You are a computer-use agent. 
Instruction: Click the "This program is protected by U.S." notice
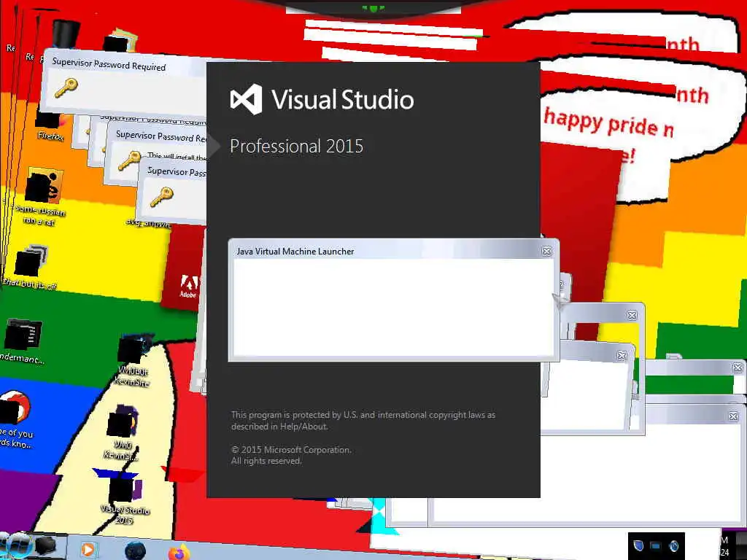coord(363,421)
